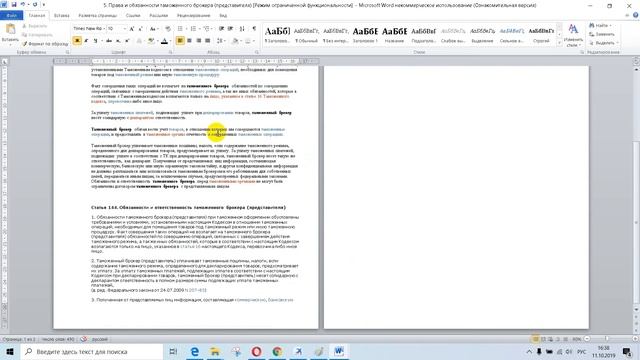
Task: Click the Save icon in quick access toolbar
Action: click(14, 4)
